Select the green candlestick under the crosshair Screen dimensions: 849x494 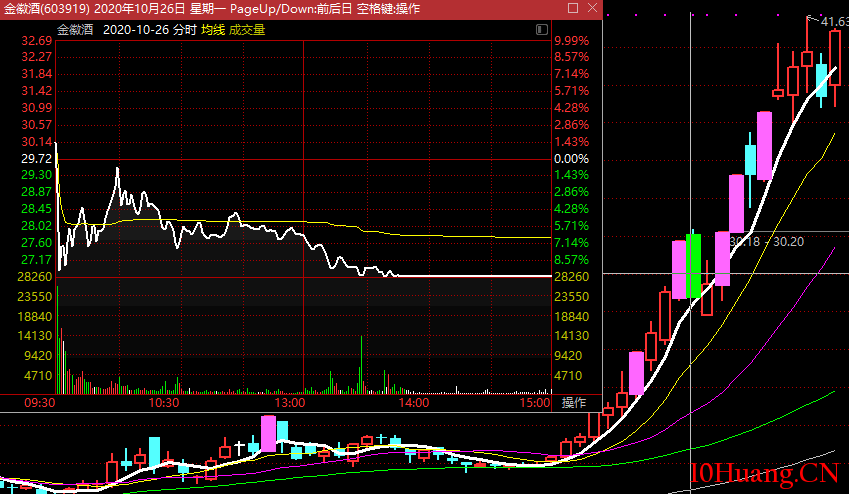click(693, 265)
